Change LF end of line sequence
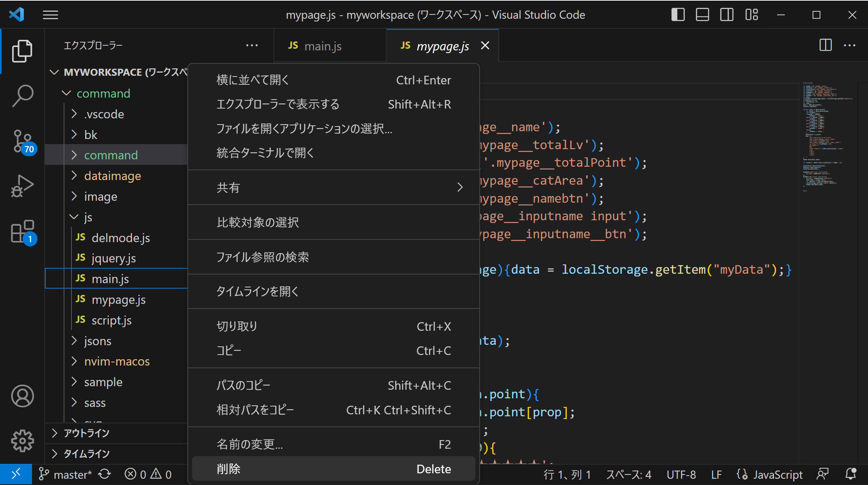 (x=716, y=474)
